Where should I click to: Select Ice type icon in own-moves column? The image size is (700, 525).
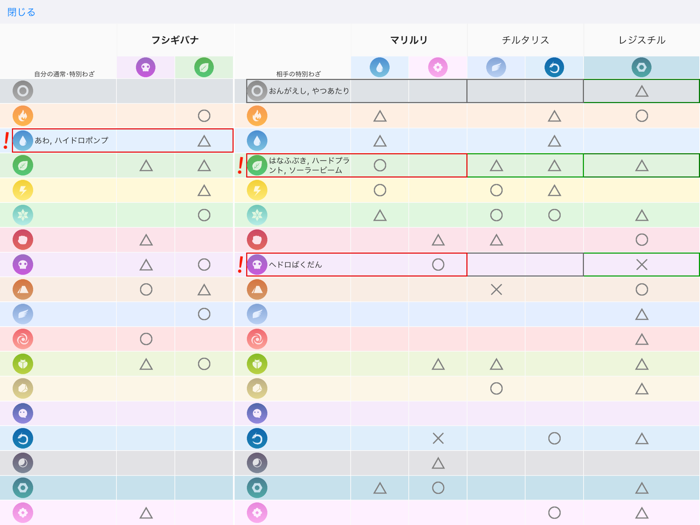click(23, 215)
